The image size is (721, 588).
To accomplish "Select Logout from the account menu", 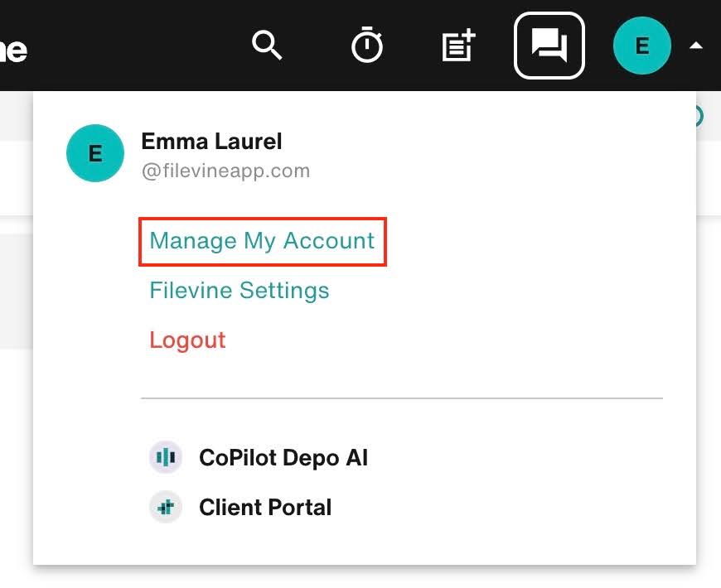I will click(x=187, y=340).
